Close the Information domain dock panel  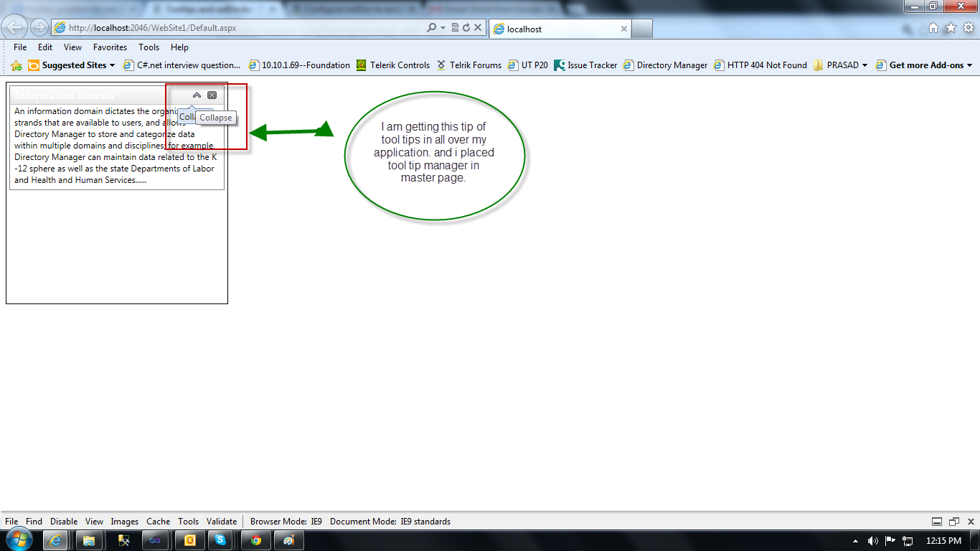[x=212, y=95]
